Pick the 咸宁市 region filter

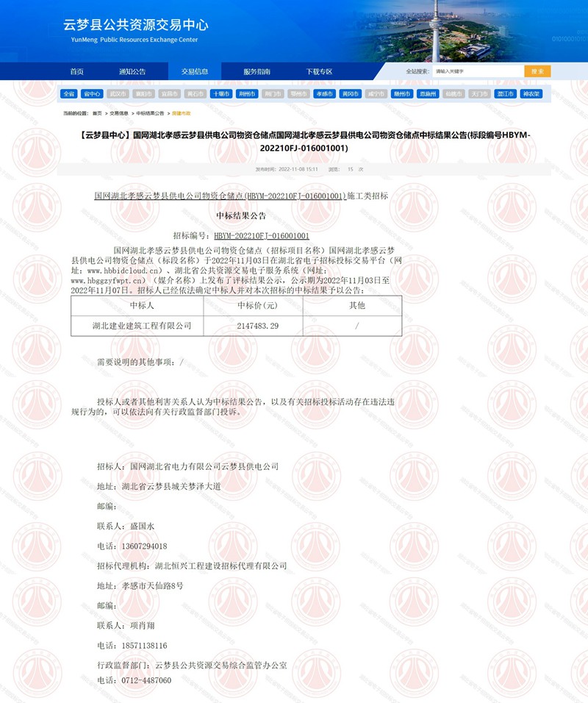click(x=376, y=93)
